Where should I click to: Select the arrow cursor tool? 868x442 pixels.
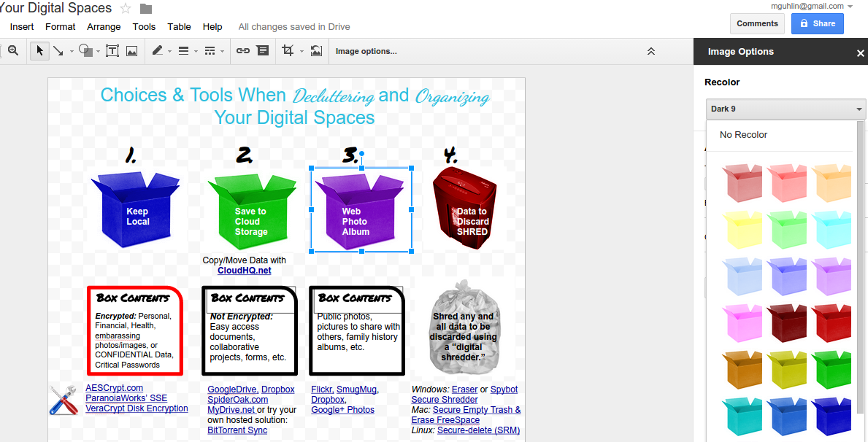(x=39, y=51)
